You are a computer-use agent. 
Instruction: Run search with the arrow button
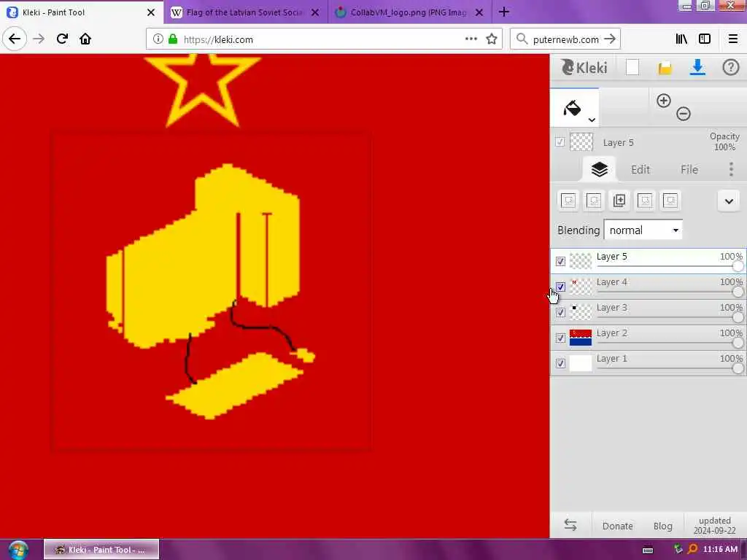pos(610,39)
